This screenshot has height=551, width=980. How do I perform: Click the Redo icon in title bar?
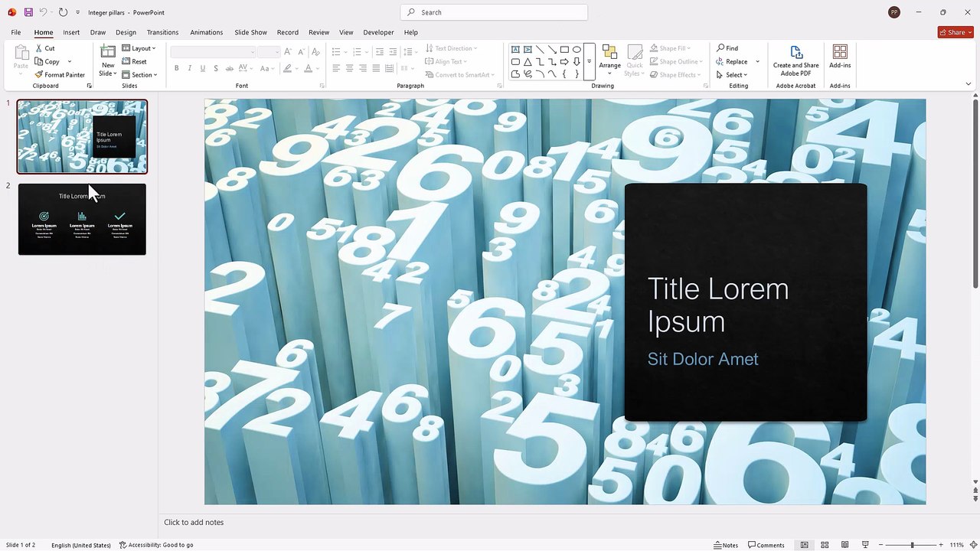pyautogui.click(x=63, y=12)
